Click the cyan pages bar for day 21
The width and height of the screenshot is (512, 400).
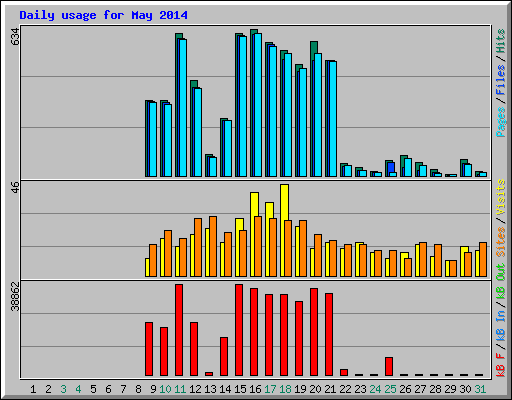[333, 119]
